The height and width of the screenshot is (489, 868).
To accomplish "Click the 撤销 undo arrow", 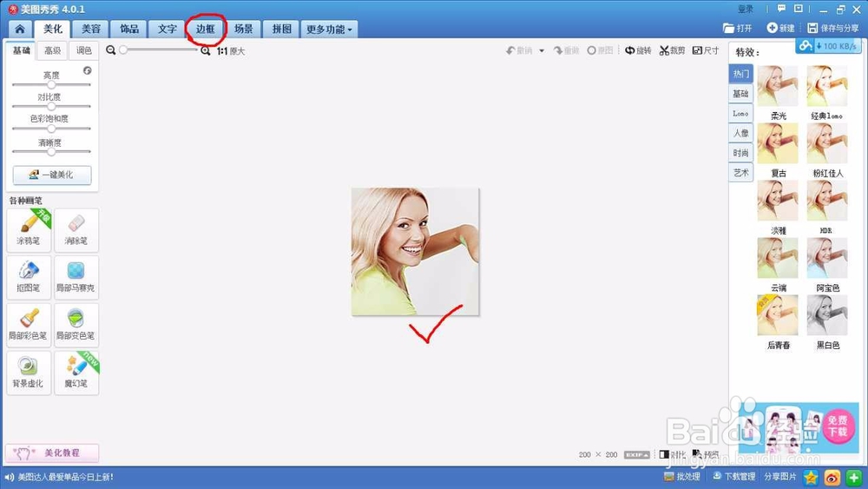I will (x=519, y=50).
